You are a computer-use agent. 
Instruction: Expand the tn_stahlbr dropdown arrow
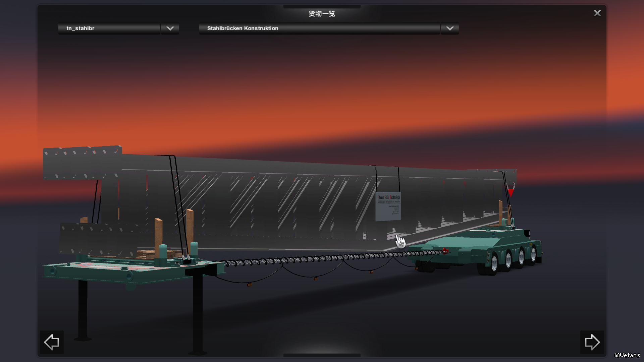pos(170,28)
